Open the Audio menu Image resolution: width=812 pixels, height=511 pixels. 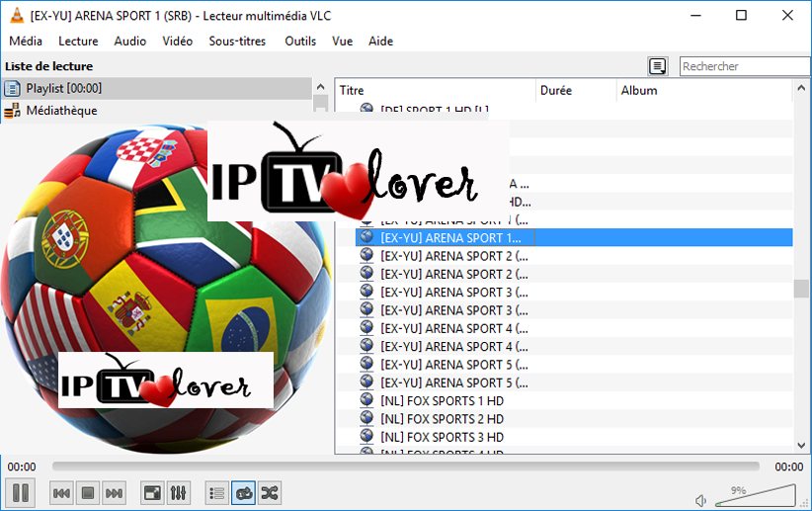coord(130,41)
